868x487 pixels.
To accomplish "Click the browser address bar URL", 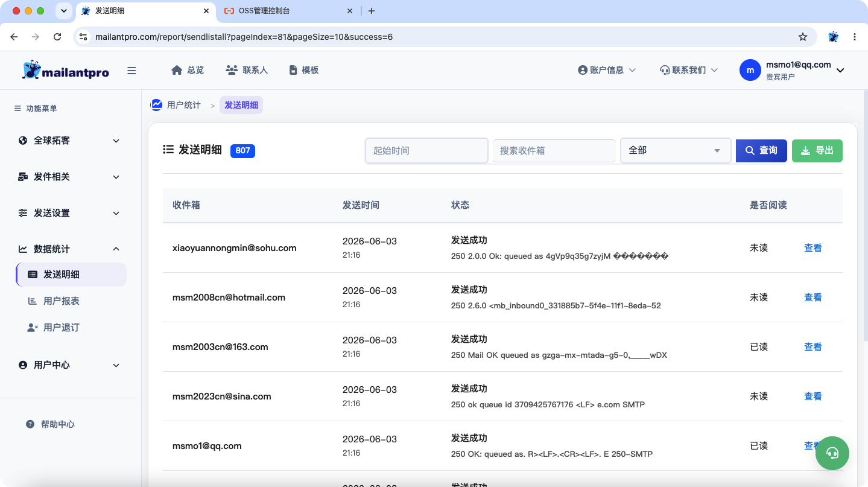I will click(244, 37).
